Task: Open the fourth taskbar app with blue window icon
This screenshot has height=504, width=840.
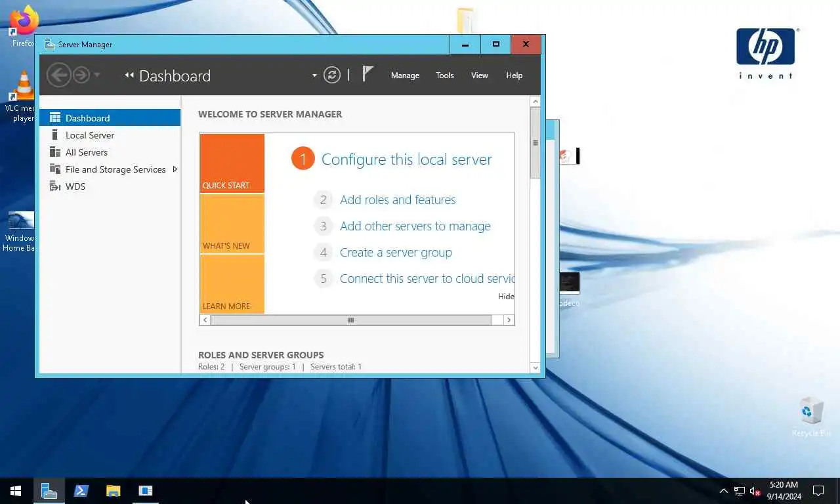Action: click(x=146, y=491)
